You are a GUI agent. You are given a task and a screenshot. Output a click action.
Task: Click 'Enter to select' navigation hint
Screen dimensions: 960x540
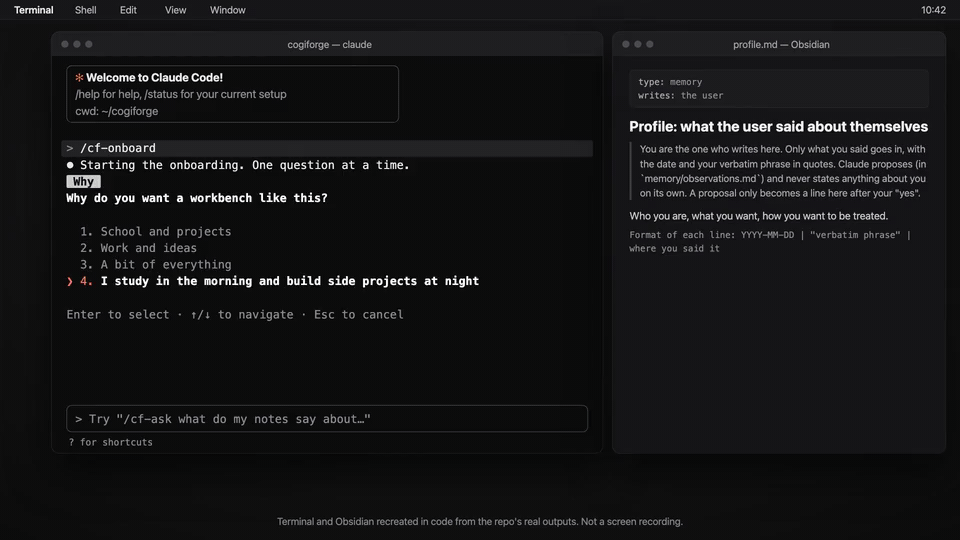(x=234, y=315)
